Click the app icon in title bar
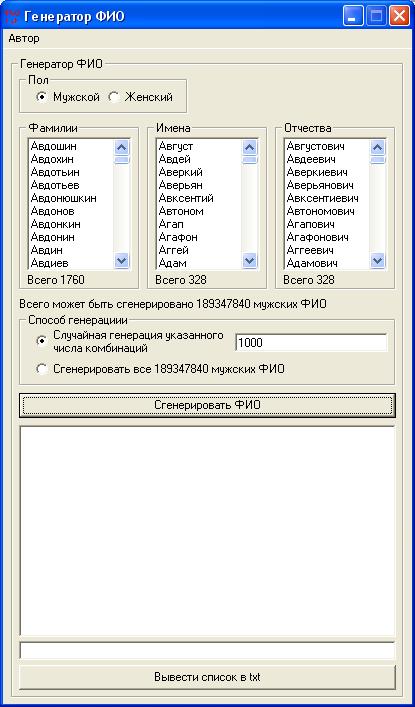 pyautogui.click(x=12, y=17)
